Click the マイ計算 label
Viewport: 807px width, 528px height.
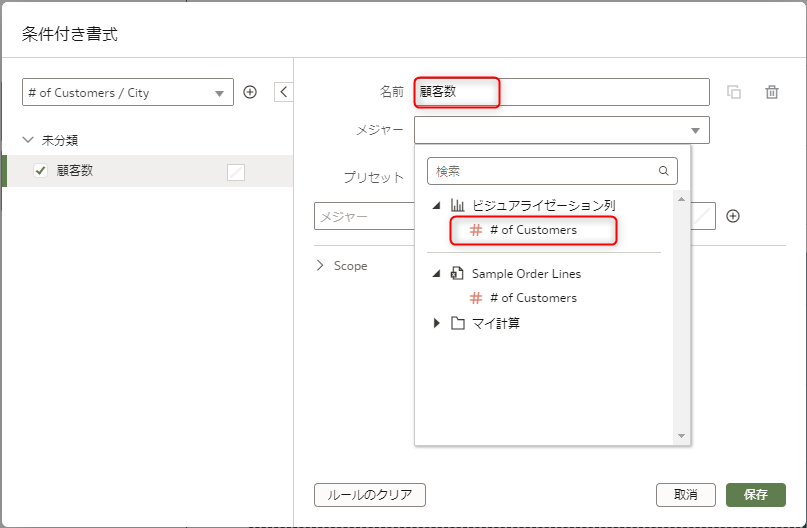pos(496,324)
